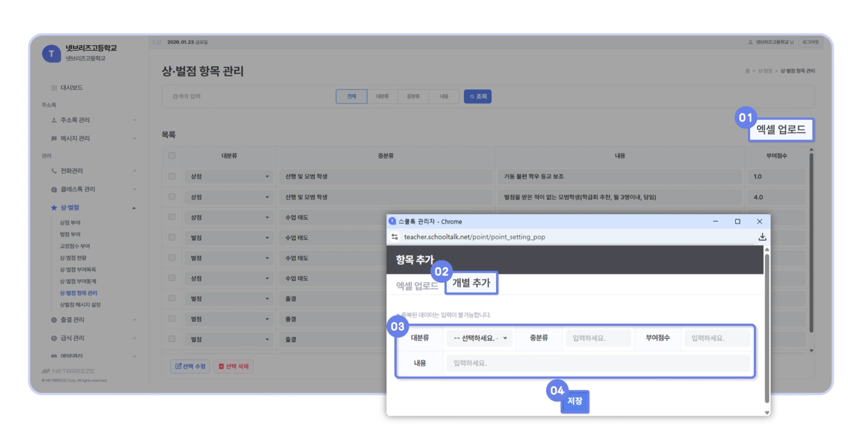Screen dimensions: 868x448
Task: Switch to 엑셀 업로드 tab in popup
Action: tap(417, 286)
